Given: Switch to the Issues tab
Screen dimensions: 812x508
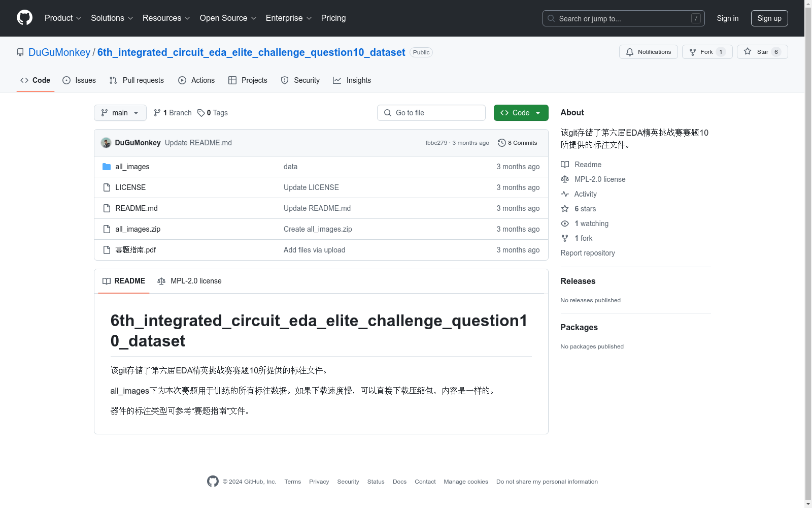Looking at the screenshot, I should click(x=79, y=80).
